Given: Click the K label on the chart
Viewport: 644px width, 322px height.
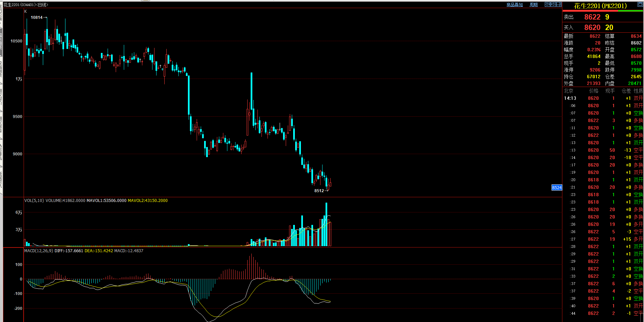Looking at the screenshot, I should (26, 11).
